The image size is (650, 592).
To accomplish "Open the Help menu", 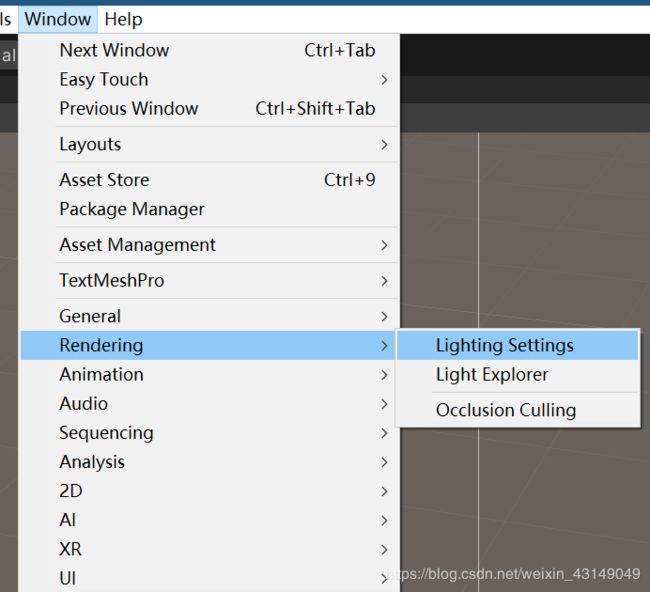I will pyautogui.click(x=123, y=19).
